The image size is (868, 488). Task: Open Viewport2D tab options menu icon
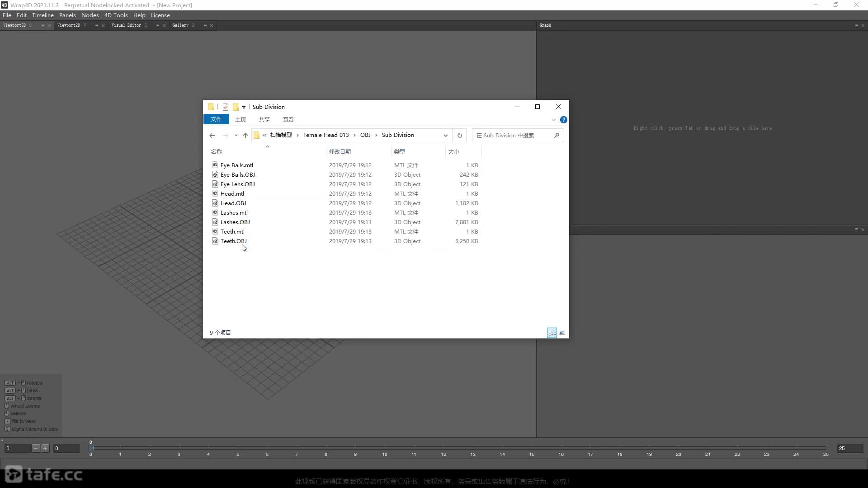click(96, 25)
